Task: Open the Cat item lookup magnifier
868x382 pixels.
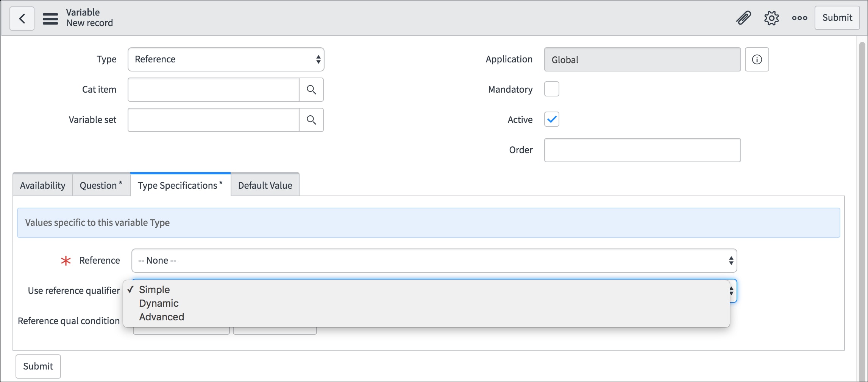Action: point(311,90)
